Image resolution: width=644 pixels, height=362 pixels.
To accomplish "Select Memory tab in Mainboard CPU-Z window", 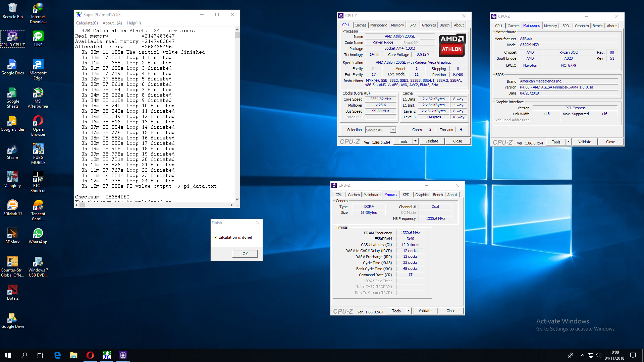I will (550, 26).
